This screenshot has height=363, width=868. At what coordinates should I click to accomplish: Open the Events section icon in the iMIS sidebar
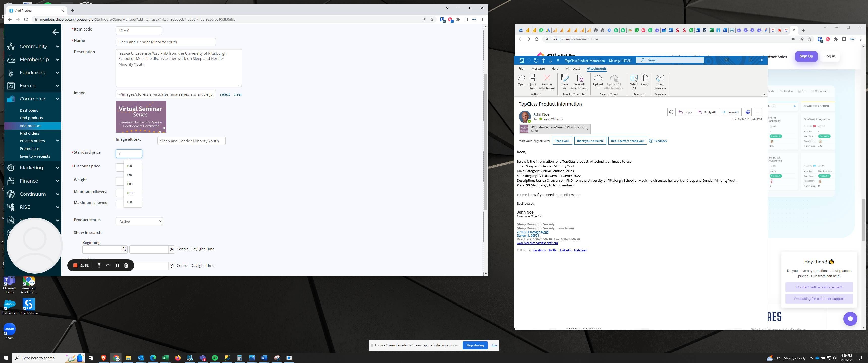(10, 85)
